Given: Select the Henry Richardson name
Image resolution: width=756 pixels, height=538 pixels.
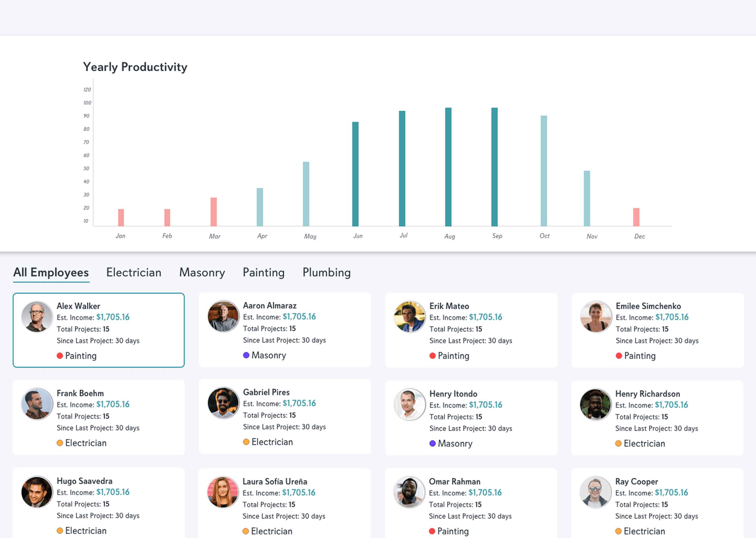Looking at the screenshot, I should [x=647, y=394].
